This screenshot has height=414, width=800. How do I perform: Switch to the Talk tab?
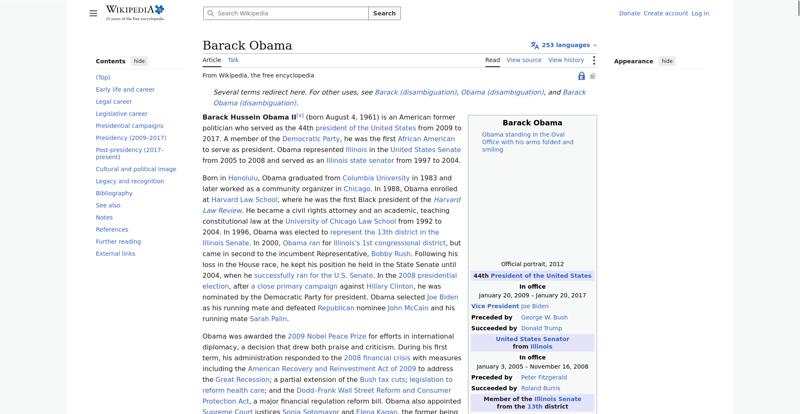(233, 60)
